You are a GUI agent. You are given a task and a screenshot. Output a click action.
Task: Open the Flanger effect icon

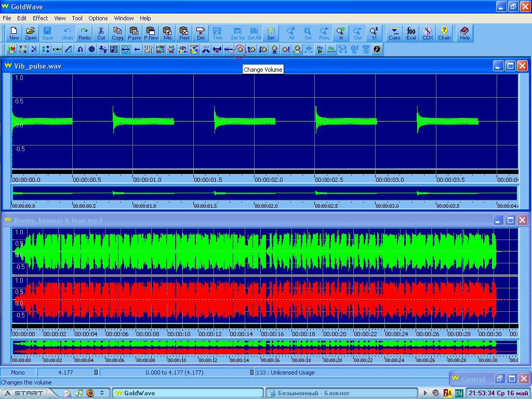pos(57,49)
